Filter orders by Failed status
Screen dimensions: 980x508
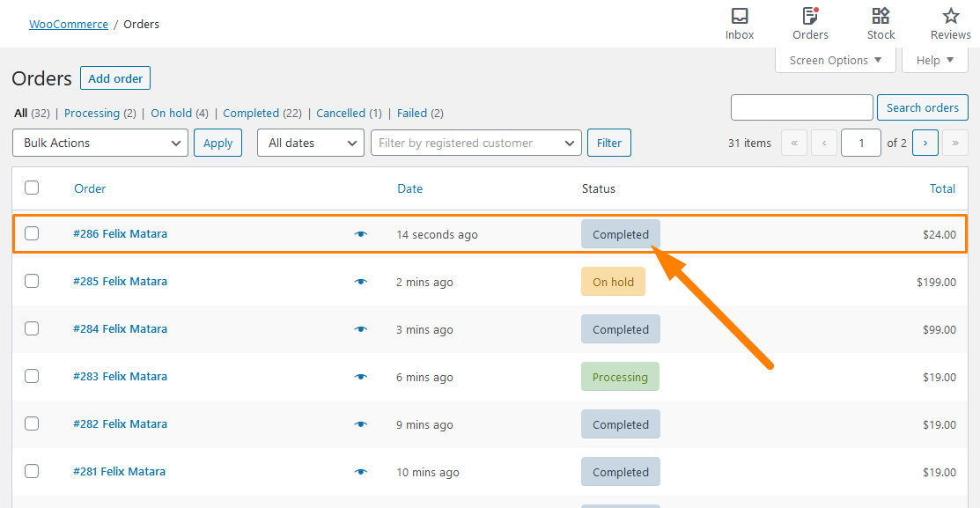(412, 113)
